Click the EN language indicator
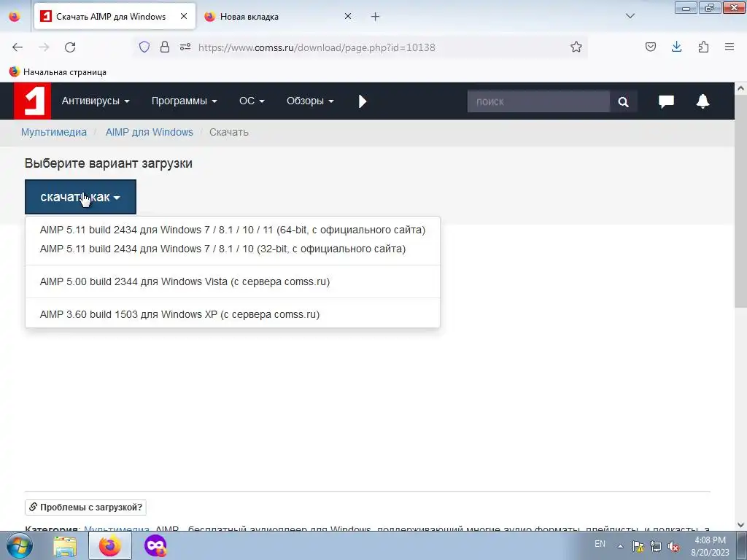The height and width of the screenshot is (560, 747). (600, 543)
